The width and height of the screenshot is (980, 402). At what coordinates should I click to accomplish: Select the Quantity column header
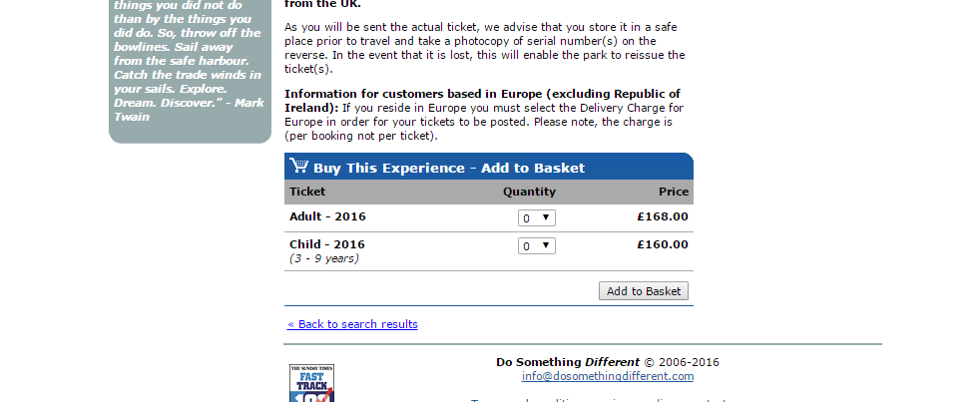[529, 192]
